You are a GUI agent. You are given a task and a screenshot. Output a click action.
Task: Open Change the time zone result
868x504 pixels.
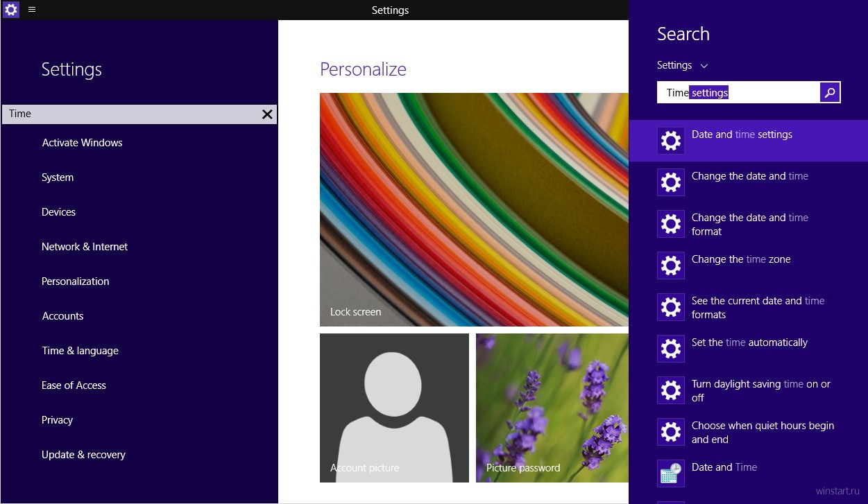pyautogui.click(x=749, y=266)
